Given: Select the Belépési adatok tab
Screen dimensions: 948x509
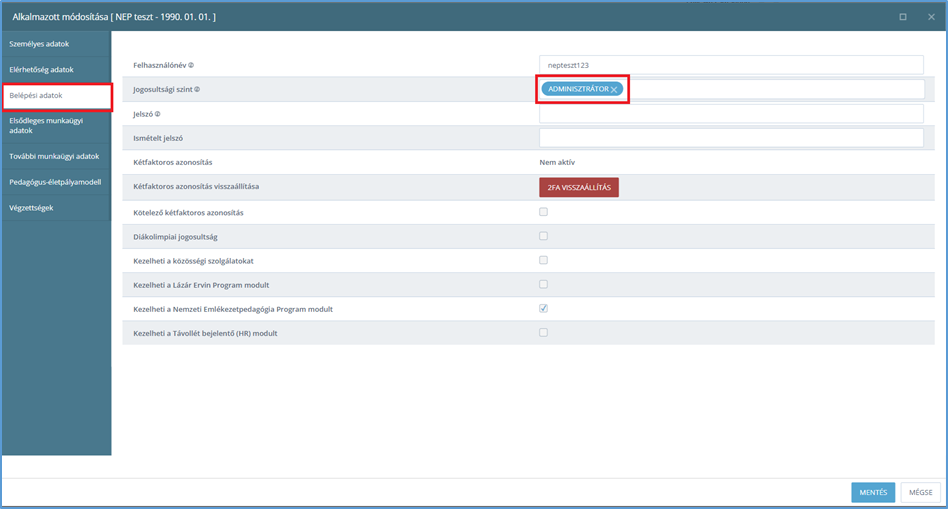Looking at the screenshot, I should pos(56,96).
